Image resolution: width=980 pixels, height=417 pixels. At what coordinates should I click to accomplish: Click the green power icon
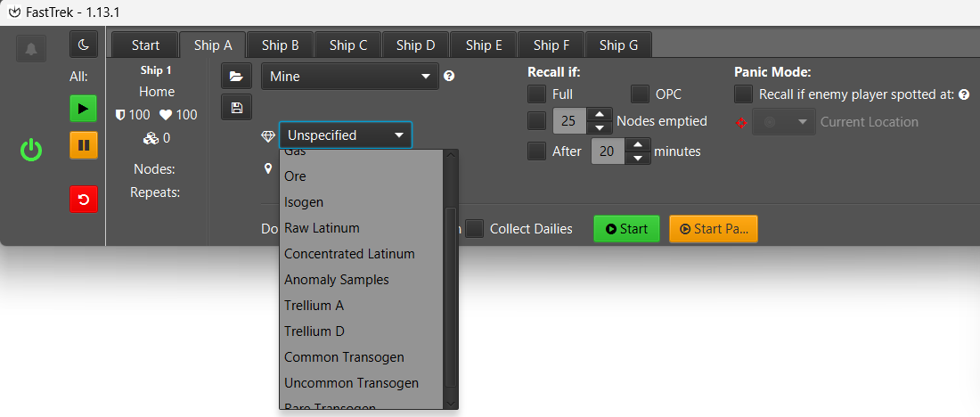pyautogui.click(x=31, y=151)
